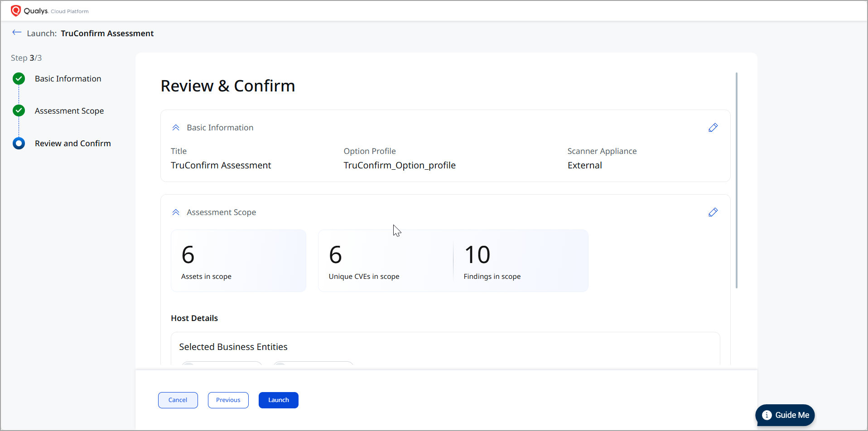Viewport: 868px width, 431px height.
Task: Cancel the assessment launch
Action: coord(178,400)
